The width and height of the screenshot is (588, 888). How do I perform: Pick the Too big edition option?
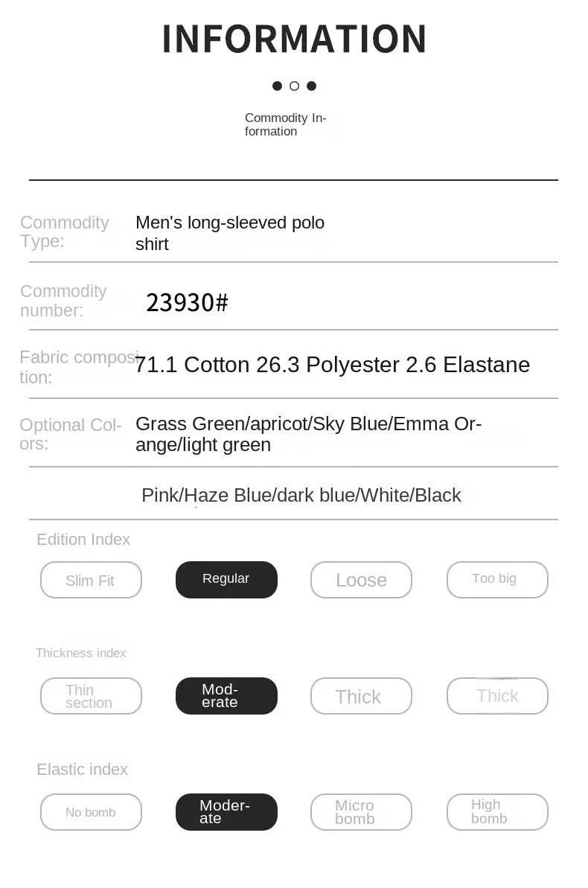coord(497,579)
